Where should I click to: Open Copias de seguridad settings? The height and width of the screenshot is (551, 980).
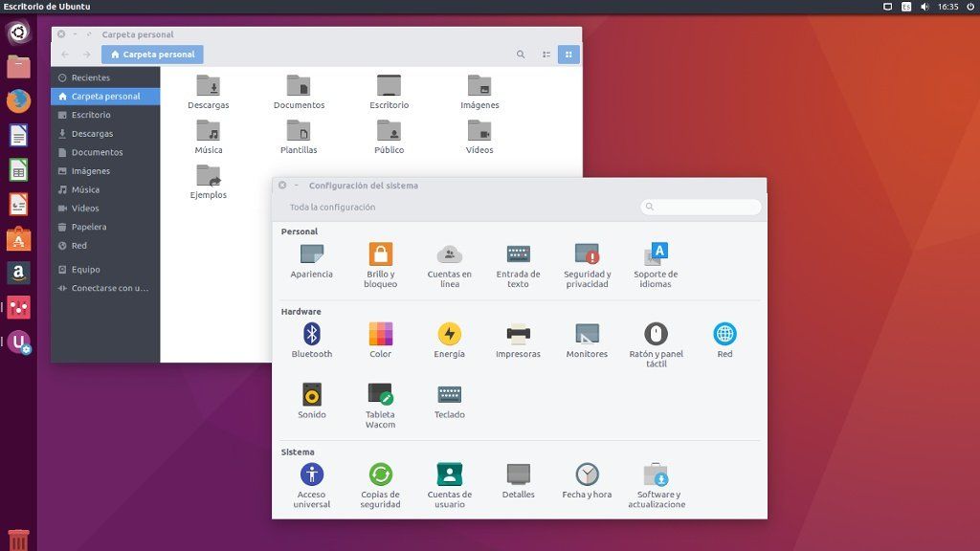click(x=380, y=475)
